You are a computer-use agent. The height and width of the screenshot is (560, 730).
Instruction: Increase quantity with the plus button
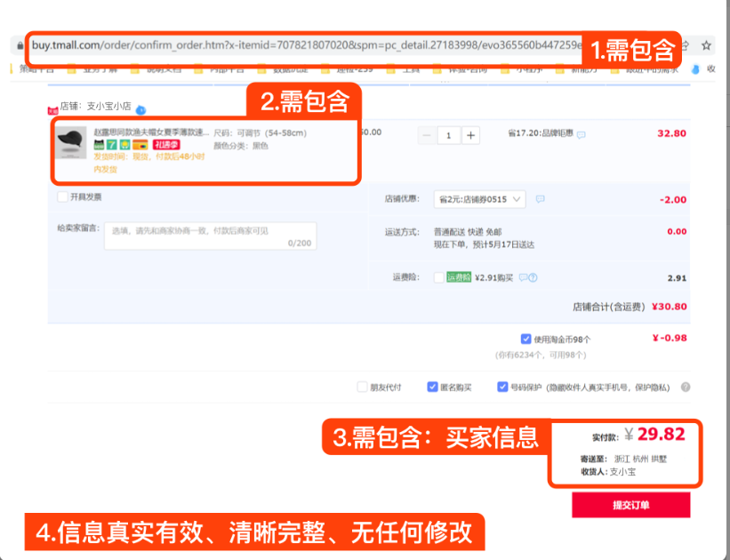click(x=470, y=135)
